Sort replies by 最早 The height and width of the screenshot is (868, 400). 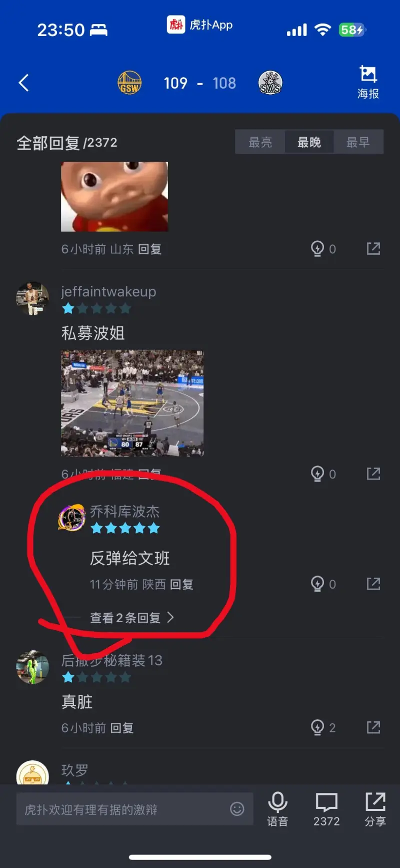click(358, 142)
